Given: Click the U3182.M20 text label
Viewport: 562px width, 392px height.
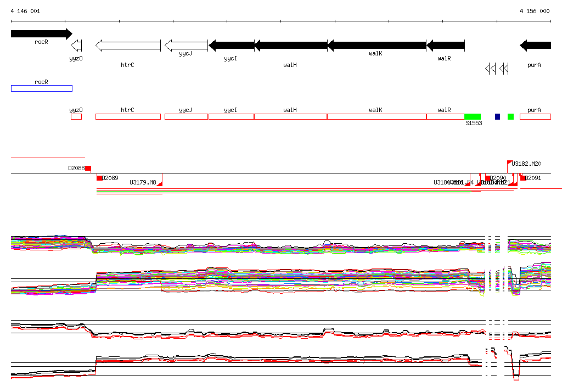Looking at the screenshot, I should tap(526, 164).
